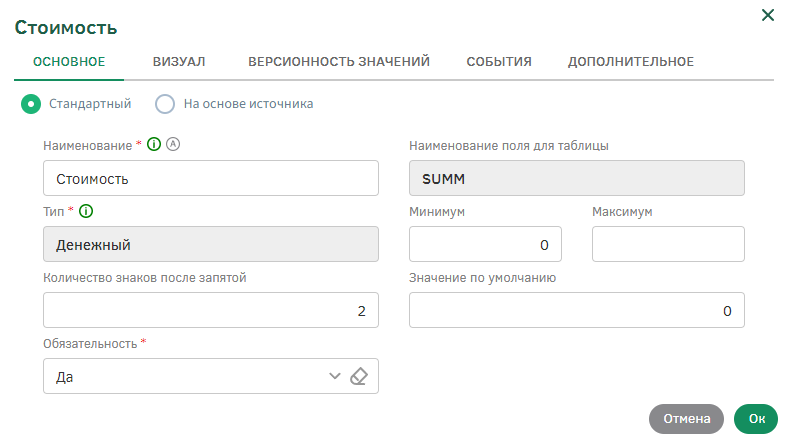The image size is (785, 436).
Task: Go to the СОБЫТИЯ tab
Action: click(x=499, y=62)
